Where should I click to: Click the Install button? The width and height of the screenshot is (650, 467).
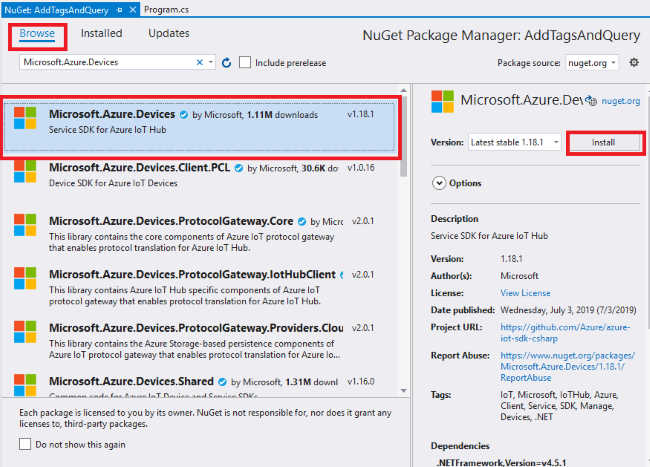point(604,142)
